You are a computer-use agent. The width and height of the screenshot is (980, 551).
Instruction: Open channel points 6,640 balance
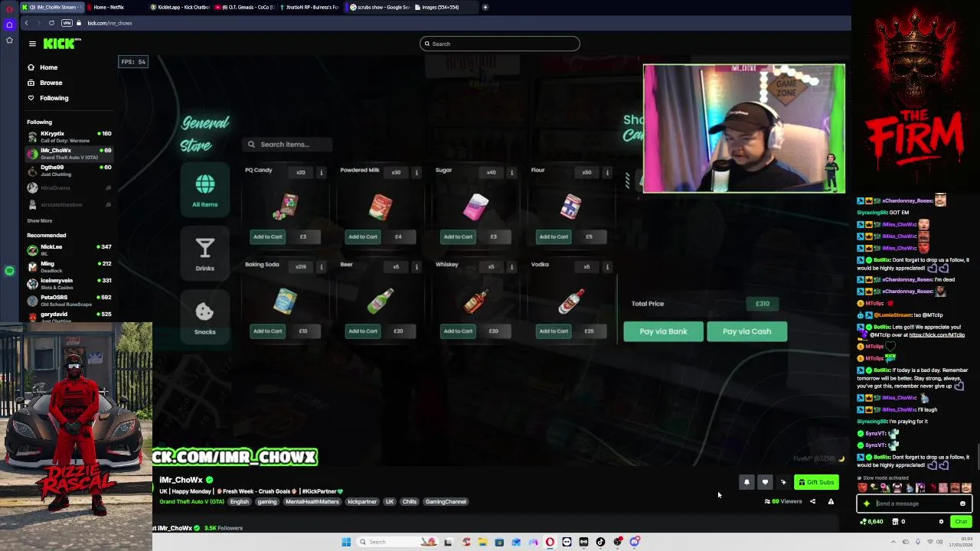coord(871,522)
